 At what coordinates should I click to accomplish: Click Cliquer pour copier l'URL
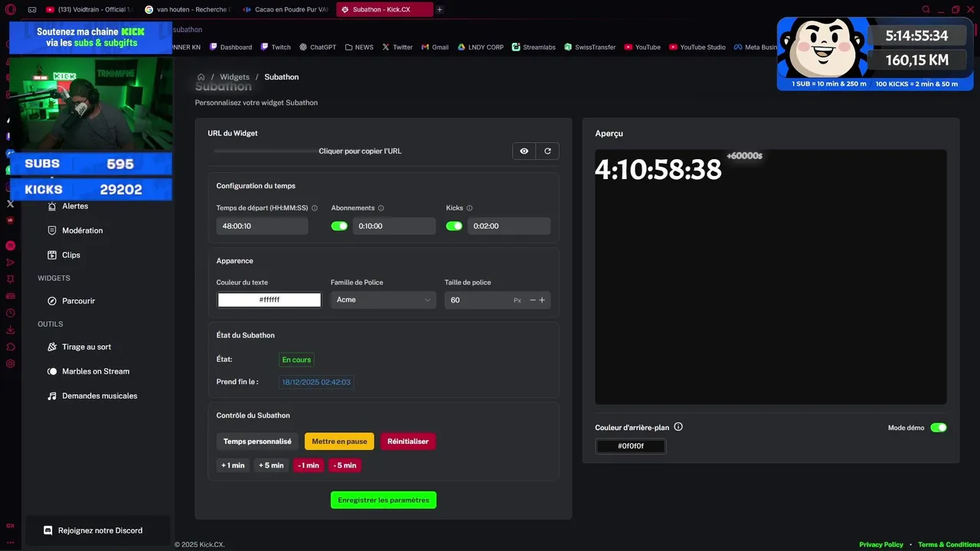point(360,152)
